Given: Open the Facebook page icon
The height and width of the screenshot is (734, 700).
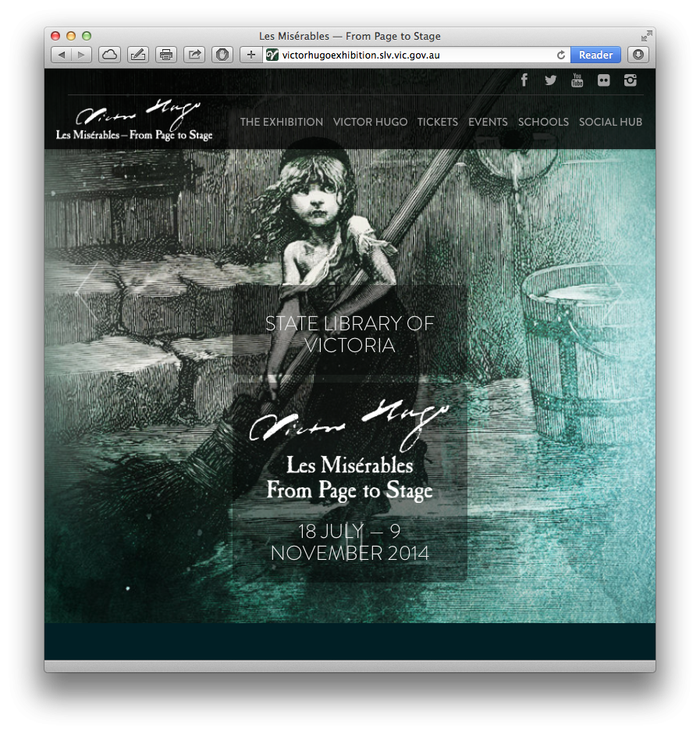Looking at the screenshot, I should point(524,80).
